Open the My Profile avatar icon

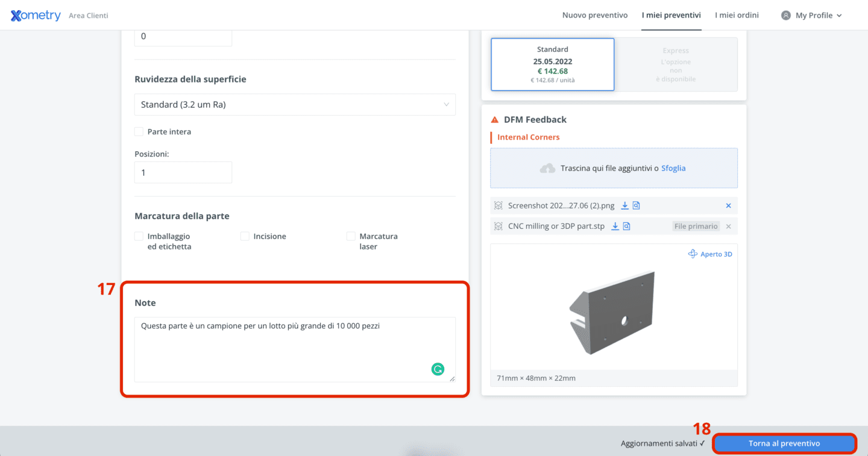click(x=785, y=16)
